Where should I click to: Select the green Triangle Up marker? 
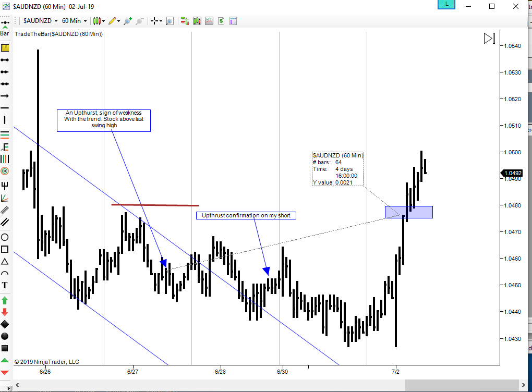click(x=5, y=360)
